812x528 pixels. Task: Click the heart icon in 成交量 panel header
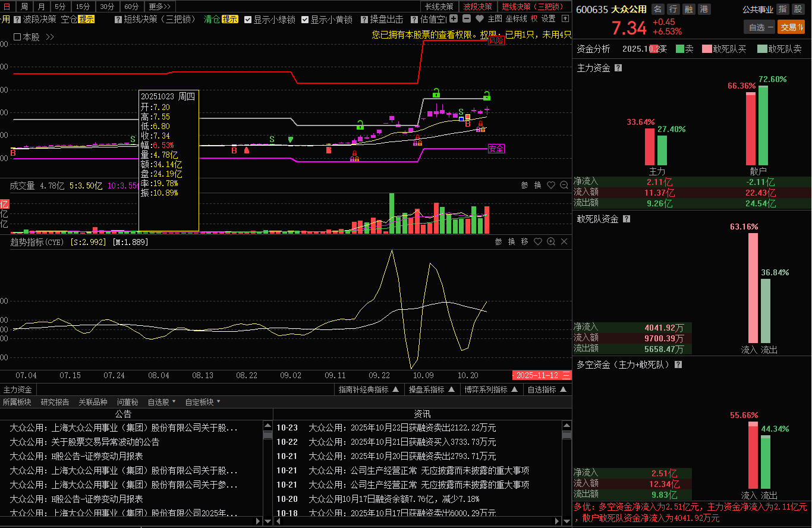coord(551,186)
